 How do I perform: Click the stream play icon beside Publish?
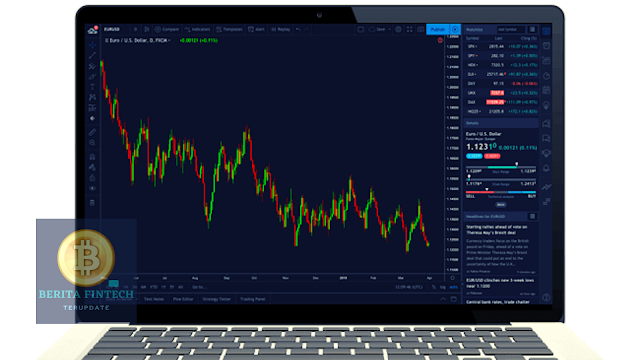[455, 29]
